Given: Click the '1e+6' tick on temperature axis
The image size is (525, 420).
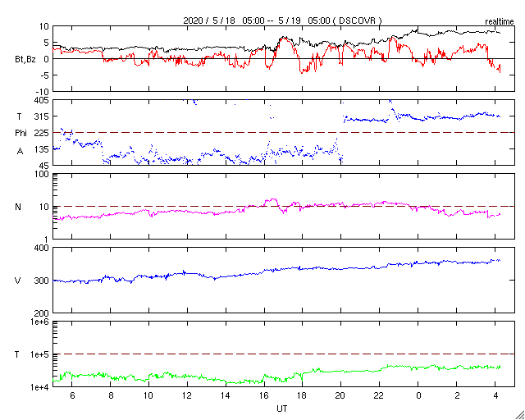Looking at the screenshot, I should [40, 322].
